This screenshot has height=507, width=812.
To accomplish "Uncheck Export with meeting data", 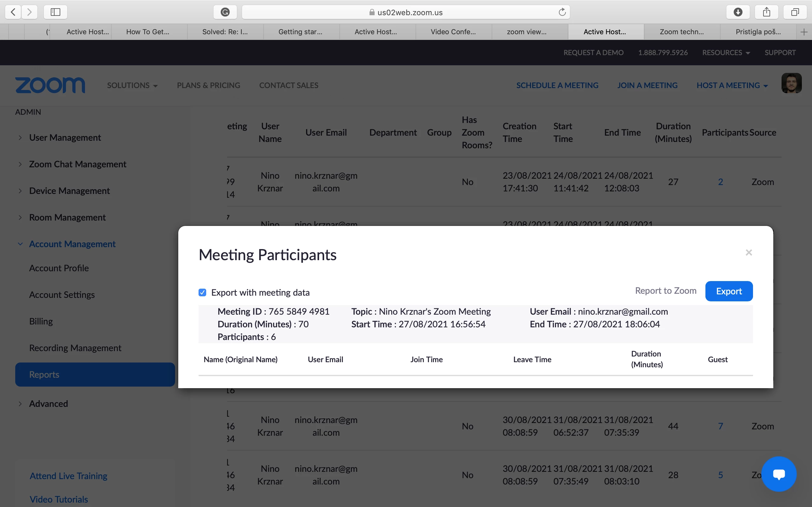I will pyautogui.click(x=202, y=292).
